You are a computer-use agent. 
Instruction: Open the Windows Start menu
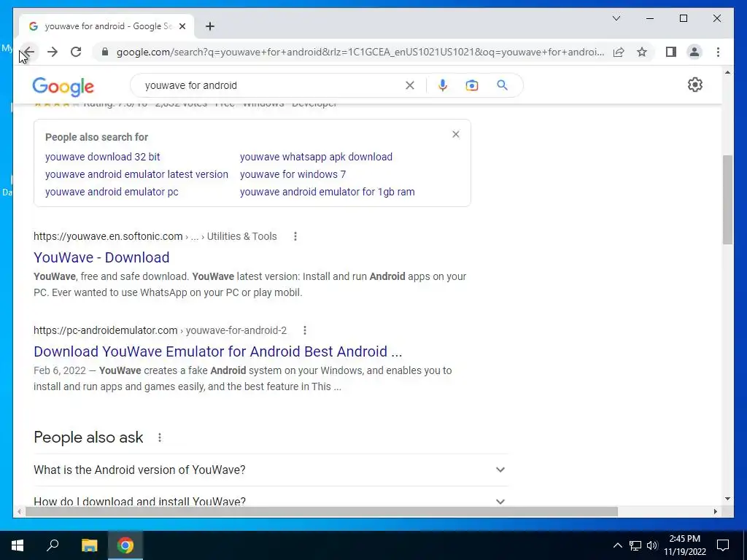coord(18,545)
